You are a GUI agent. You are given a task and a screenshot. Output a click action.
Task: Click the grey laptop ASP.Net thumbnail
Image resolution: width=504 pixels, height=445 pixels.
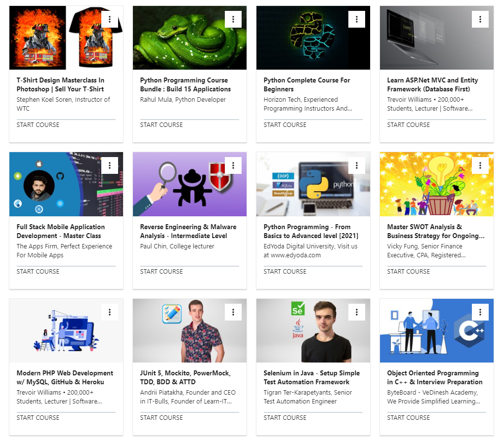click(436, 38)
